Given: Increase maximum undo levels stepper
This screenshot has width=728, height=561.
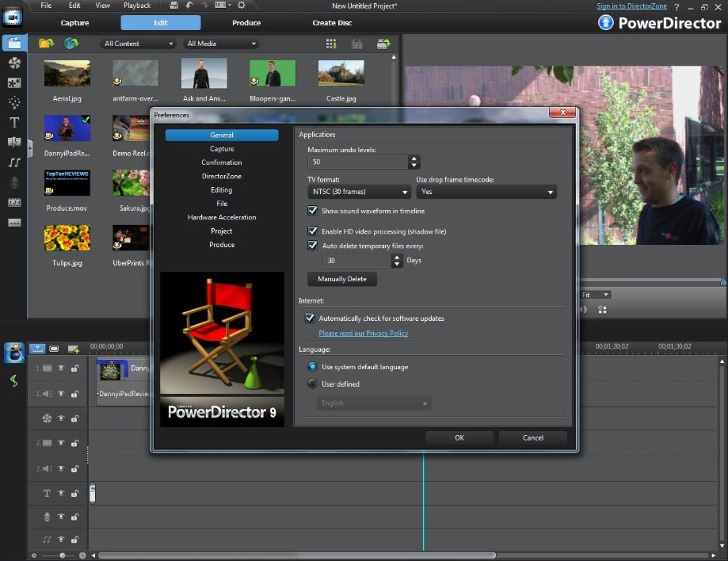Looking at the screenshot, I should click(x=414, y=158).
